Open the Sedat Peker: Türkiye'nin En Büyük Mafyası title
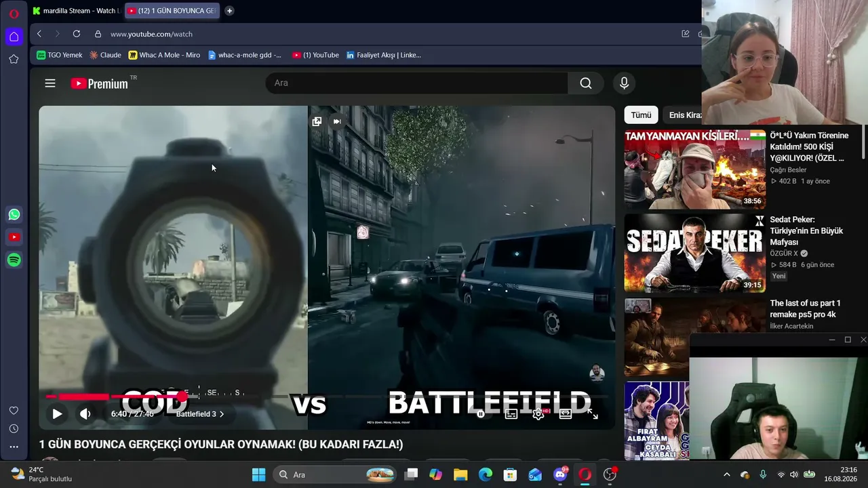868x488 pixels. coord(806,230)
